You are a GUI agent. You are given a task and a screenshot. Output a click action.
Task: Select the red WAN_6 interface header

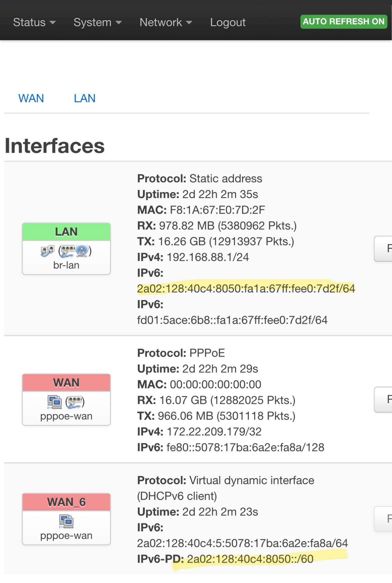point(66,502)
